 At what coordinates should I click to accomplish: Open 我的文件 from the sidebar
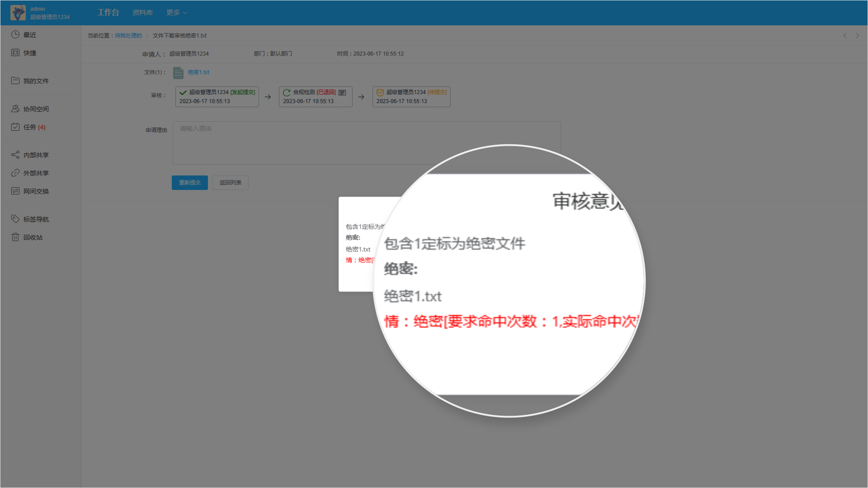(36, 81)
